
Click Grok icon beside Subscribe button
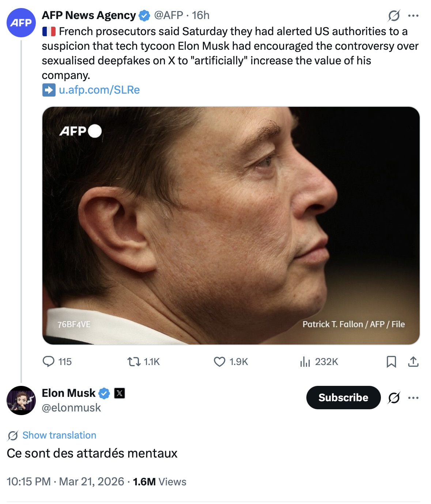coord(394,398)
